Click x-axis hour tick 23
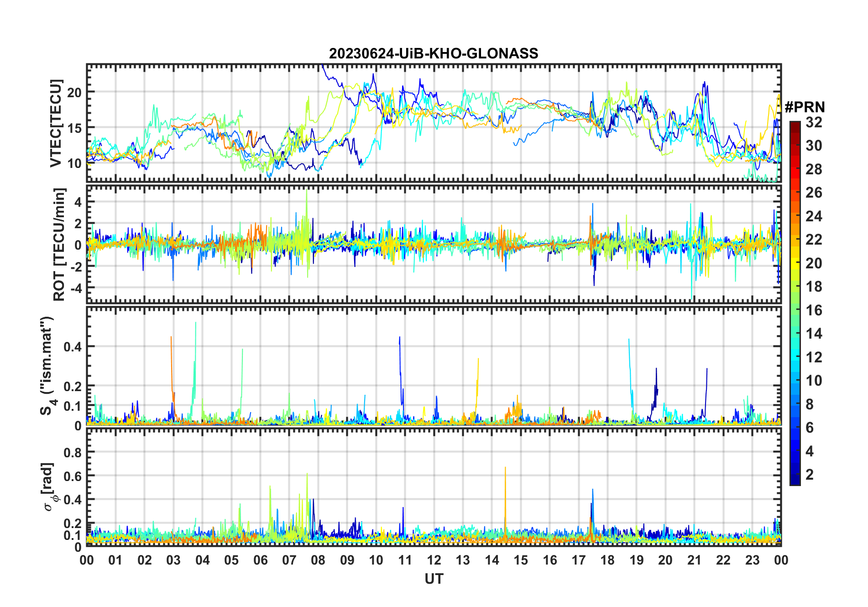 pyautogui.click(x=753, y=560)
